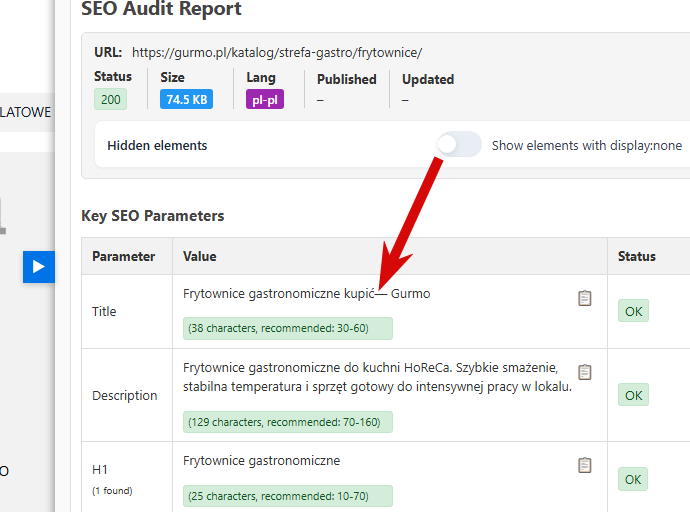Viewport: 690px width, 512px height.
Task: Click the purple pl-pl language badge
Action: coord(265,100)
